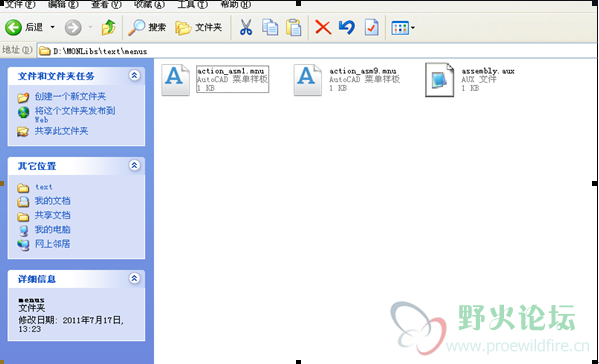Viewport: 599px width, 364px height.
Task: Open the Back history dropdown arrow
Action: pos(53,27)
